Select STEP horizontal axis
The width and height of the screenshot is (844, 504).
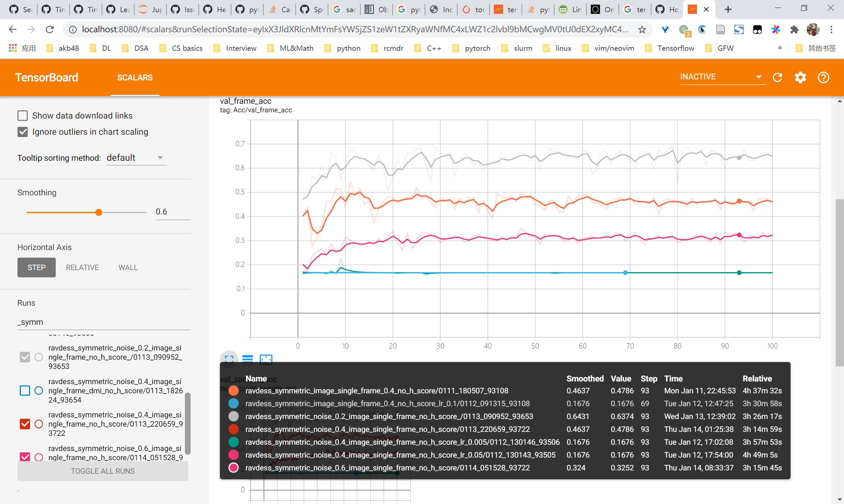[x=36, y=267]
